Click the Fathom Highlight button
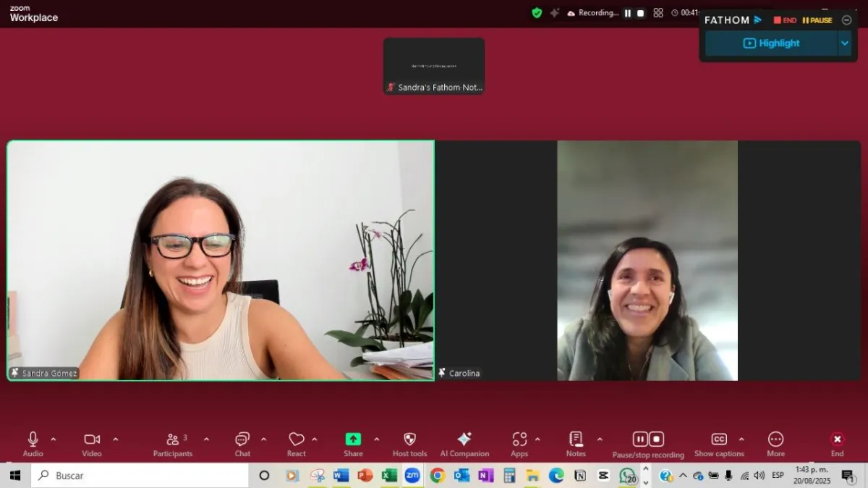This screenshot has width=868, height=488. click(x=771, y=43)
